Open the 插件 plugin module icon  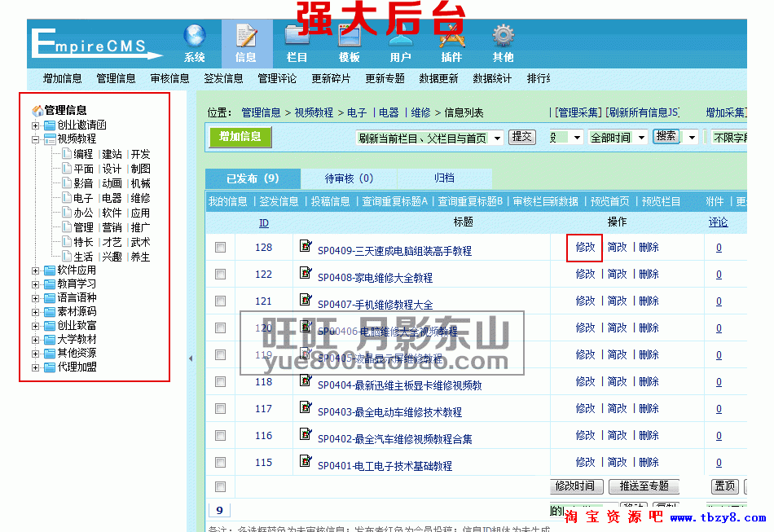tap(451, 37)
